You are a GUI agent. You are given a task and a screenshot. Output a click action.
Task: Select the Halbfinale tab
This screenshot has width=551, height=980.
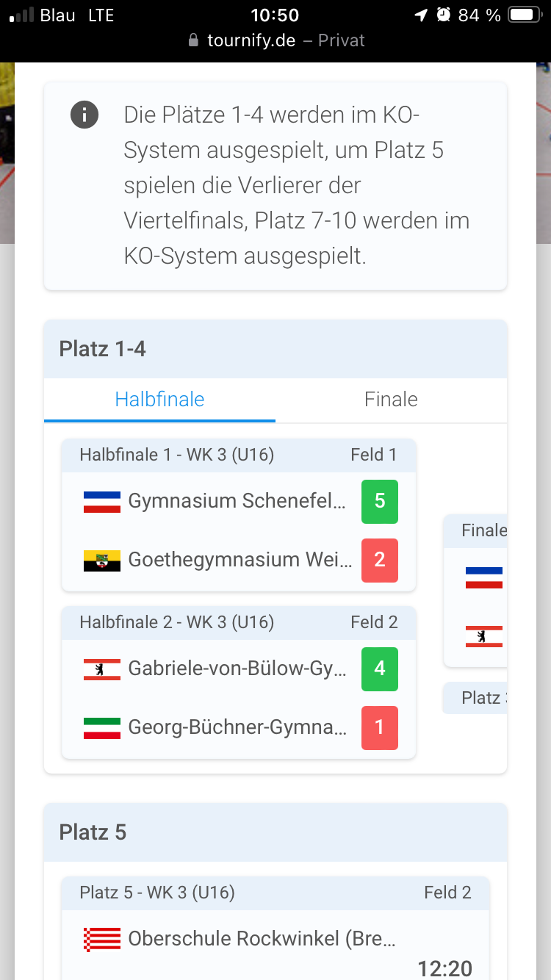[x=159, y=400]
